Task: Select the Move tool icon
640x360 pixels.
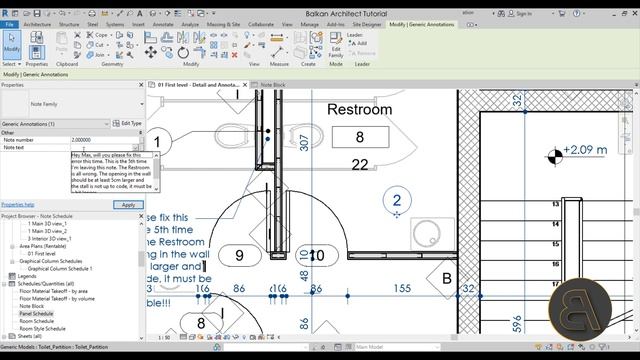Action: [x=151, y=53]
